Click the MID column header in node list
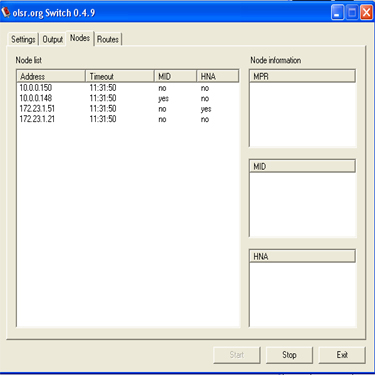 pyautogui.click(x=175, y=76)
